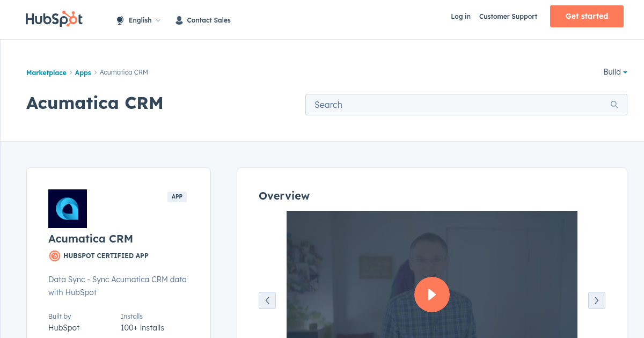The image size is (644, 338).
Task: Click the search magnifier icon
Action: [x=614, y=105]
